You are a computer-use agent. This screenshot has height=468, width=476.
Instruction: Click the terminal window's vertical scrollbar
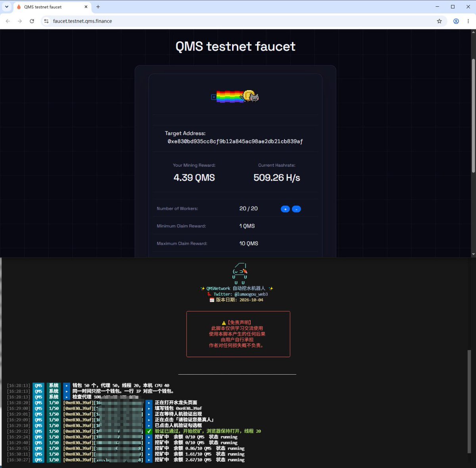coord(470,402)
